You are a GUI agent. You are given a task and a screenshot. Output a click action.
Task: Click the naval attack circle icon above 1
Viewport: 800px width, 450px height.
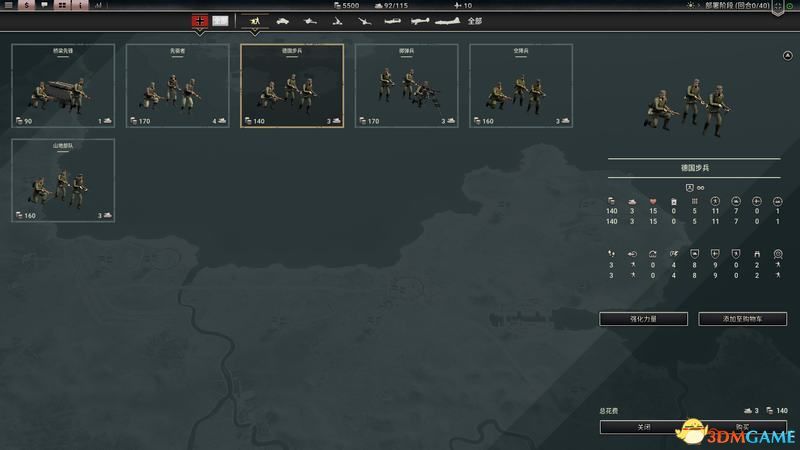(x=778, y=201)
